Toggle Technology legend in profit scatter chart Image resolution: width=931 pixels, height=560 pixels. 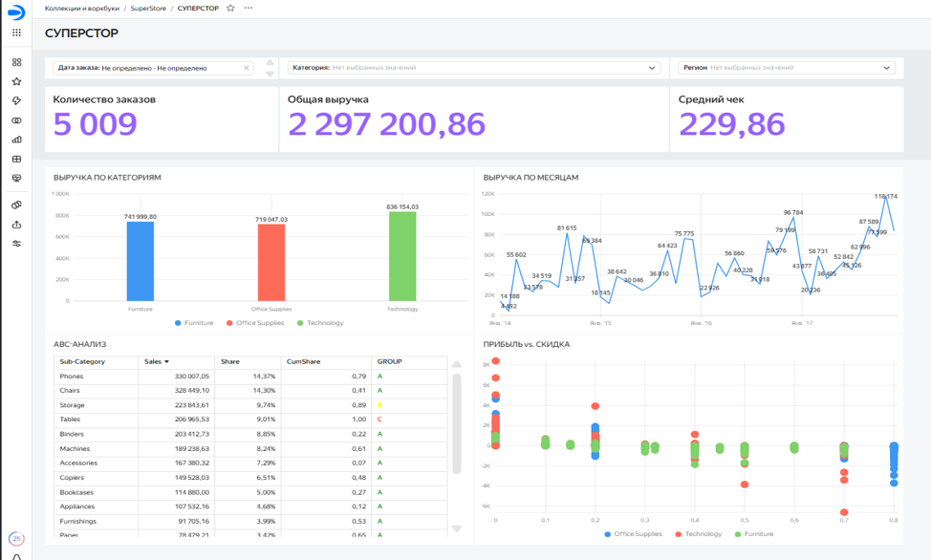pyautogui.click(x=698, y=534)
